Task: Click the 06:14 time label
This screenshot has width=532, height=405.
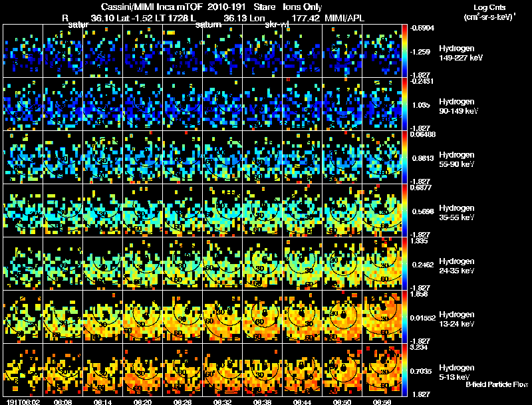Action: pyautogui.click(x=103, y=402)
